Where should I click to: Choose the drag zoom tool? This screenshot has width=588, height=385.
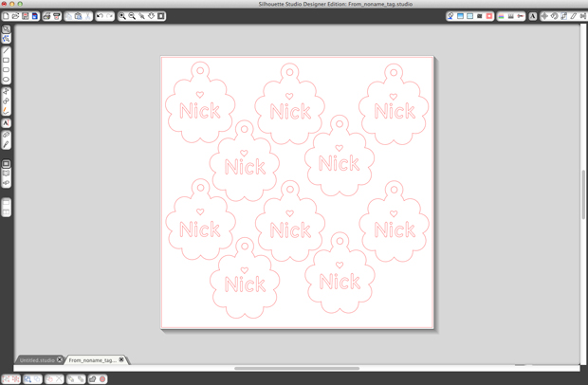pyautogui.click(x=141, y=16)
